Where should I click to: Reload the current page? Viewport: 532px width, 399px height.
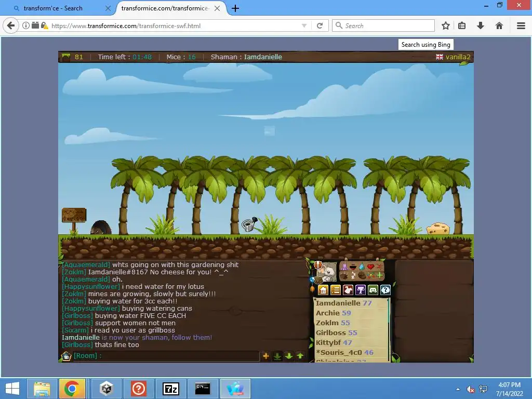point(320,25)
